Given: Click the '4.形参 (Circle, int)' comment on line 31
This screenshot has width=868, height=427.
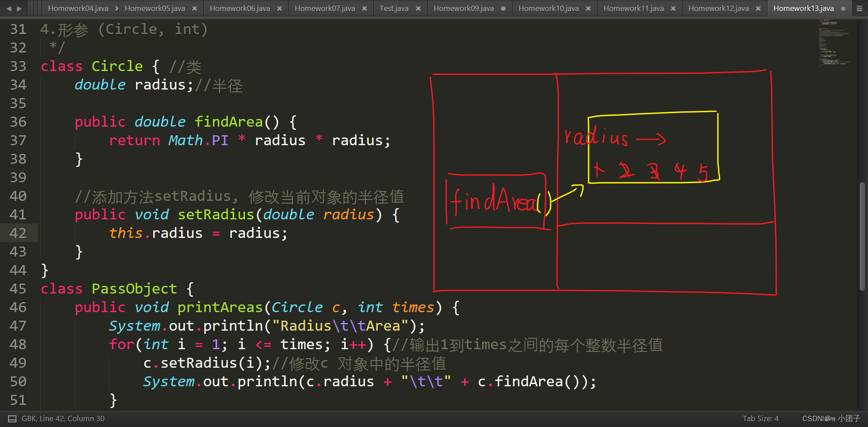Looking at the screenshot, I should pyautogui.click(x=124, y=29).
